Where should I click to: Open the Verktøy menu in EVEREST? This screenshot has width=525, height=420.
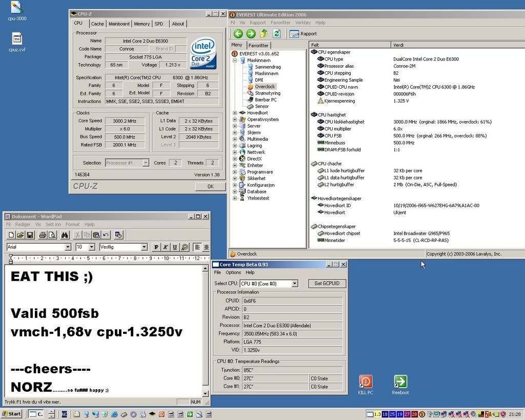[x=302, y=23]
